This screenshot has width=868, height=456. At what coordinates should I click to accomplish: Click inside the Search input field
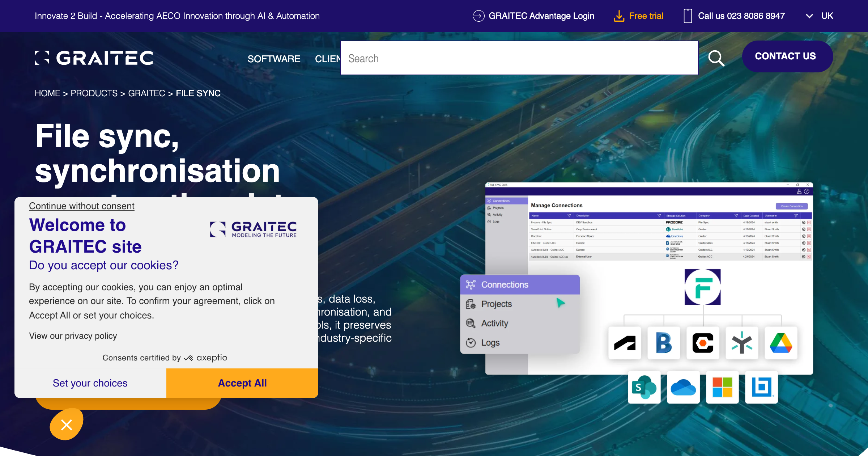pos(519,58)
